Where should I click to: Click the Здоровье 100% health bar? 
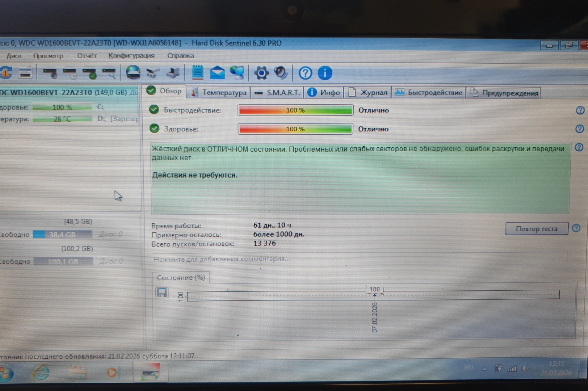coord(295,129)
